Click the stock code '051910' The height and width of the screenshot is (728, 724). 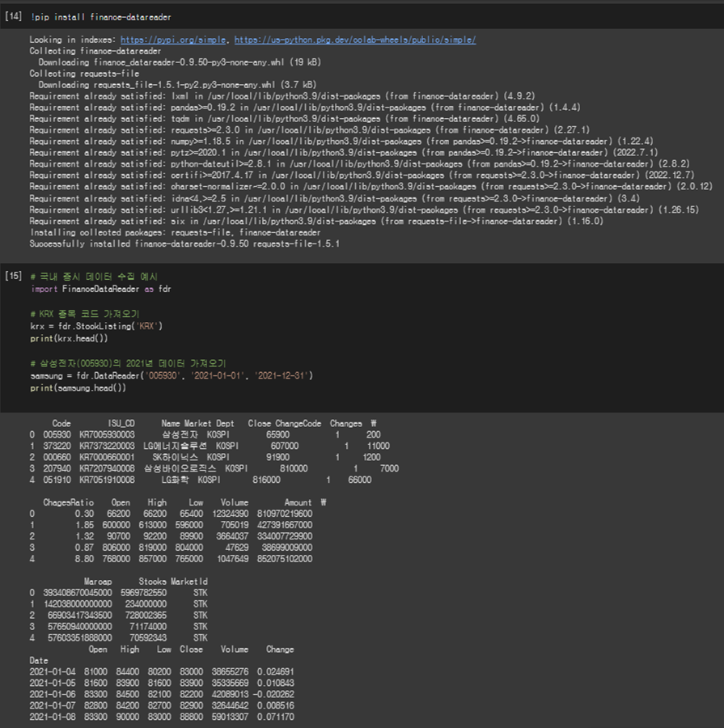[57, 480]
